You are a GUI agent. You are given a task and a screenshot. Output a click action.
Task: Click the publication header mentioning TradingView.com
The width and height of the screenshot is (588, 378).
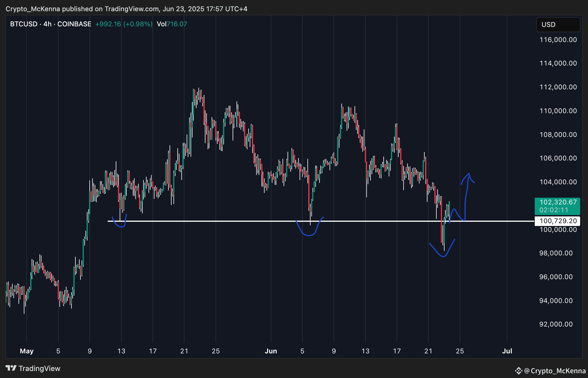pos(126,9)
